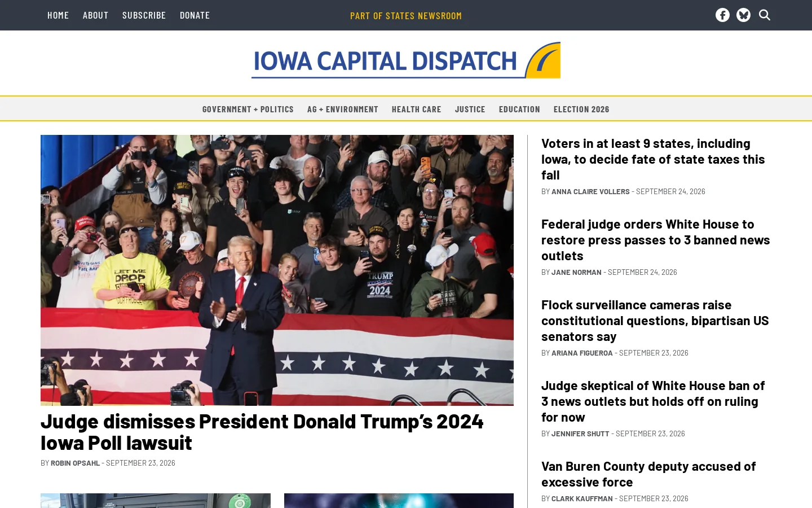Viewport: 812px width, 508px height.
Task: View author Anna Claire Vollers' page
Action: (x=590, y=191)
